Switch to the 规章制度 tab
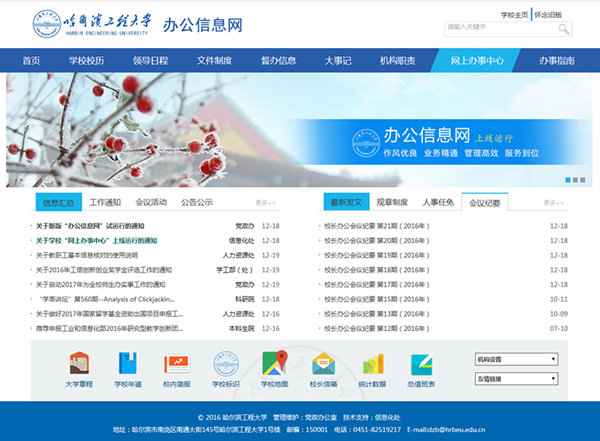This screenshot has height=441, width=600. (391, 202)
